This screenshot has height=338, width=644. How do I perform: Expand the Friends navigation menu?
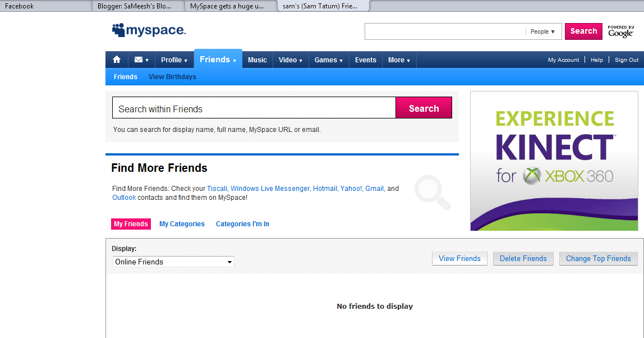[x=218, y=59]
